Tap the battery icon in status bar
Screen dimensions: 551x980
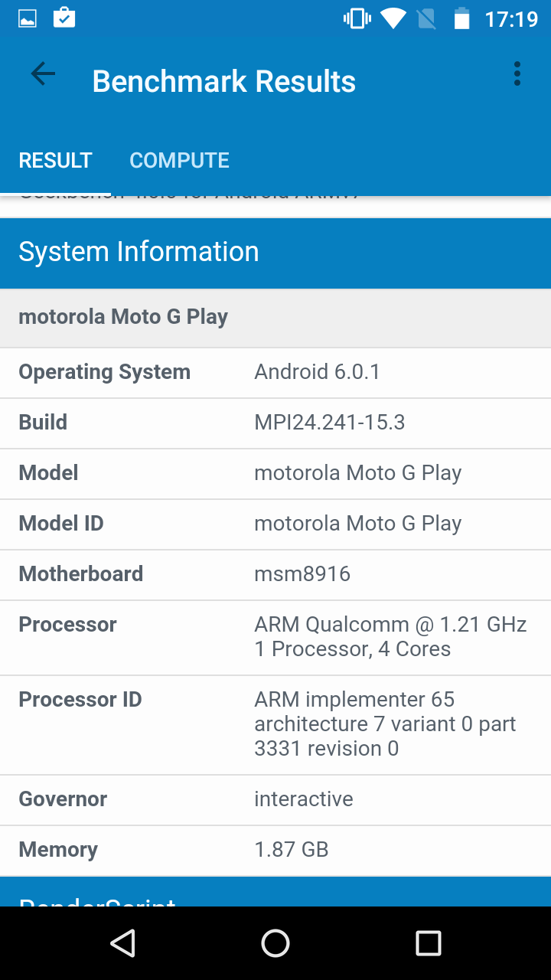[x=461, y=18]
